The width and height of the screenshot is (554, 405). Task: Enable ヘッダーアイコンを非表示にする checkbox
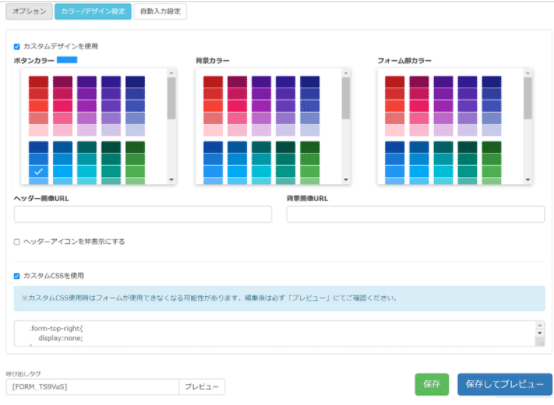click(17, 242)
